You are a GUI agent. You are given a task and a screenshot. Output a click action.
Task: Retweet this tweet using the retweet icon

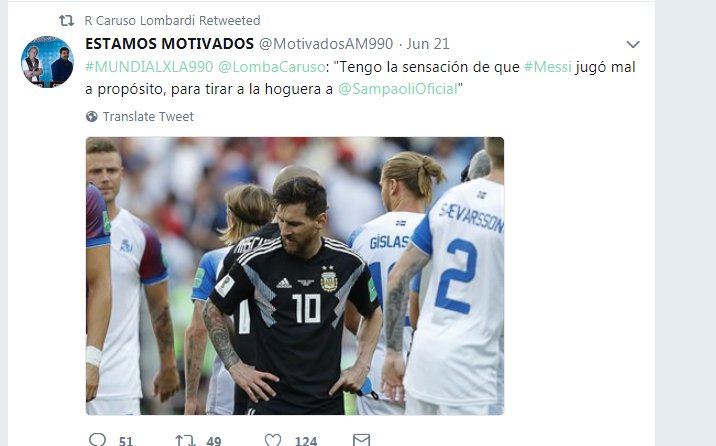tap(184, 440)
